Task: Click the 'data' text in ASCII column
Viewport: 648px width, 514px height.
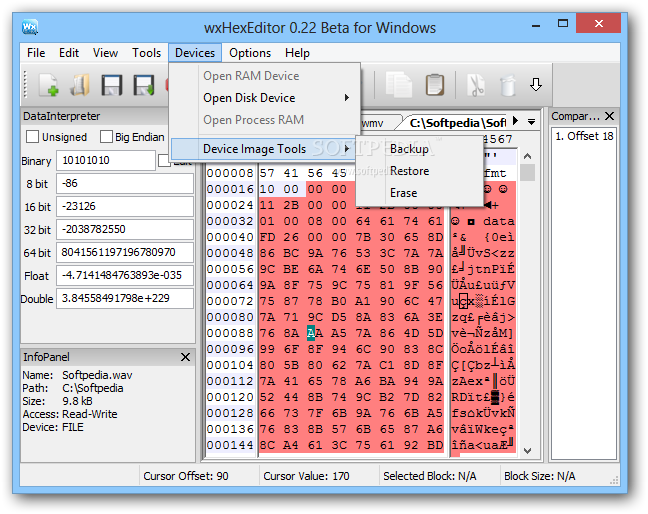Action: tap(499, 221)
